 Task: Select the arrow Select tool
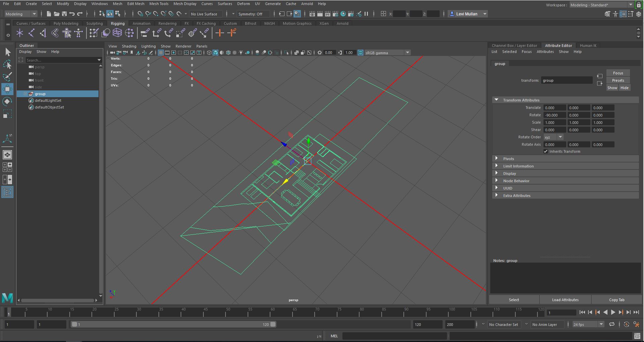pyautogui.click(x=7, y=52)
